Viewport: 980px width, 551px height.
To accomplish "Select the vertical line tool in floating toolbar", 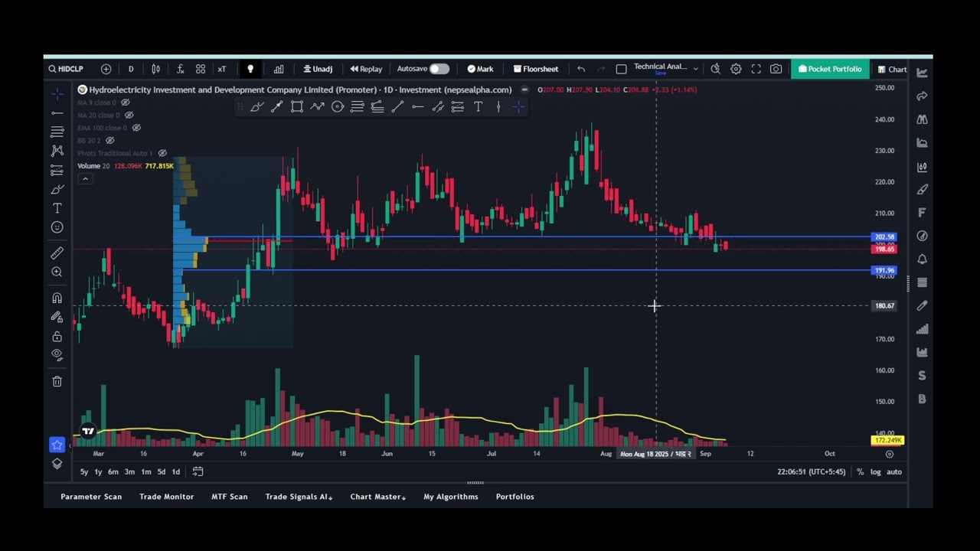I will coord(498,107).
